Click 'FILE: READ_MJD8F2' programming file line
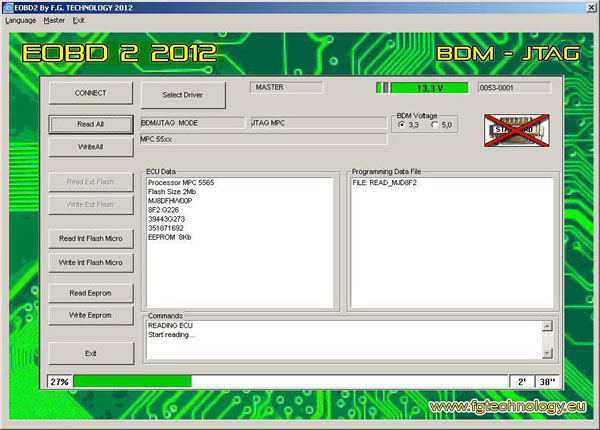This screenshot has width=600, height=430. [x=385, y=183]
